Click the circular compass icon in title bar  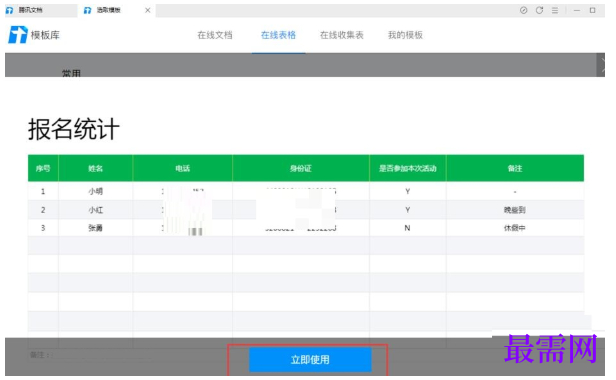pos(523,10)
